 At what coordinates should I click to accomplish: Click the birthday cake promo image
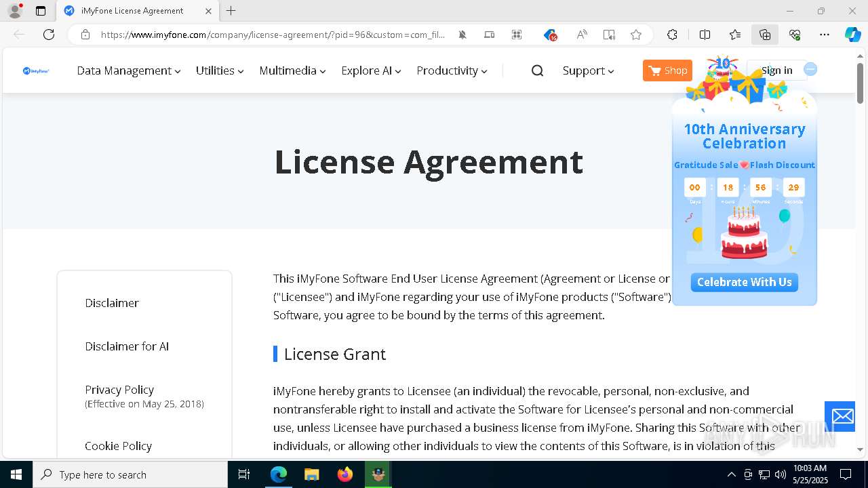(x=745, y=232)
